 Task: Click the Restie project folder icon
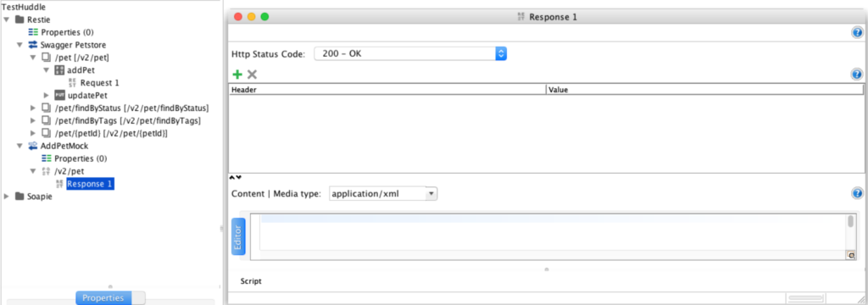tap(19, 19)
